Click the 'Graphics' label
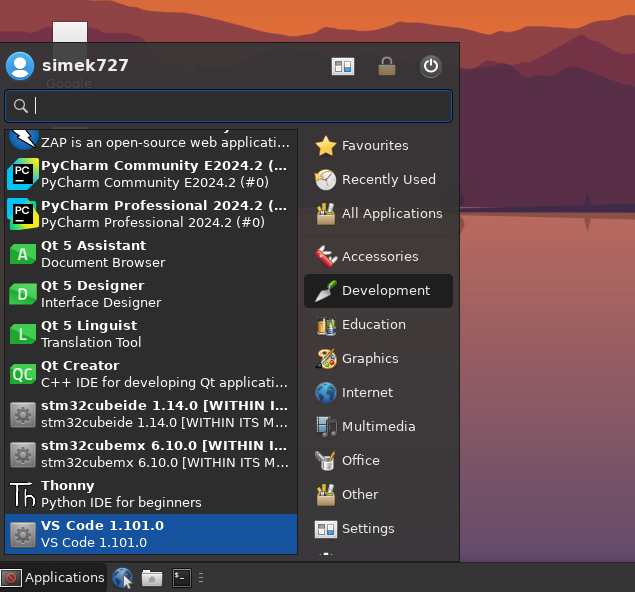635x592 pixels. coord(370,359)
